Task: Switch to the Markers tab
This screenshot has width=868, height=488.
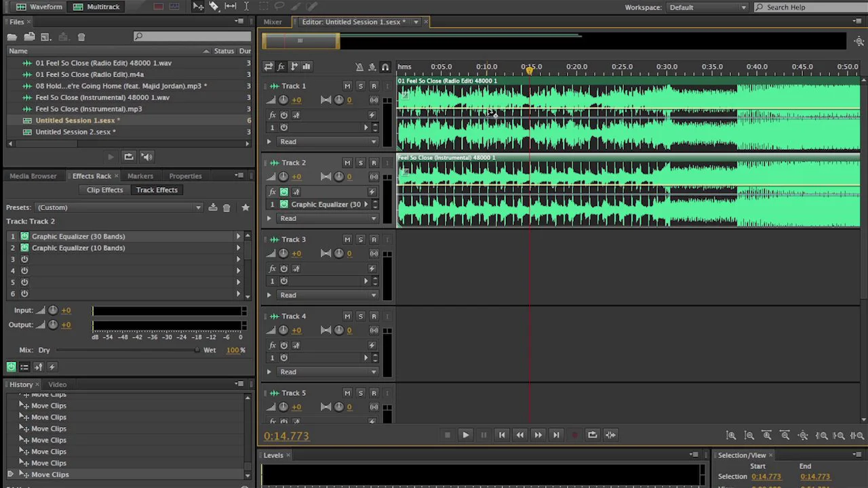Action: pos(140,176)
